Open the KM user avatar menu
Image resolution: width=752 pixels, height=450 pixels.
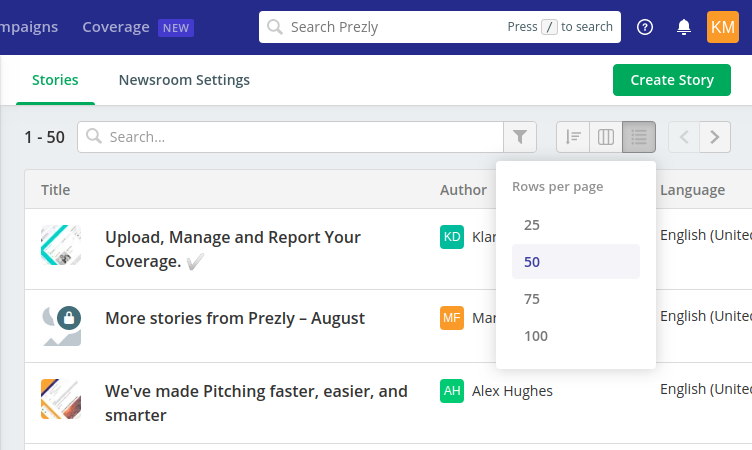coord(722,27)
